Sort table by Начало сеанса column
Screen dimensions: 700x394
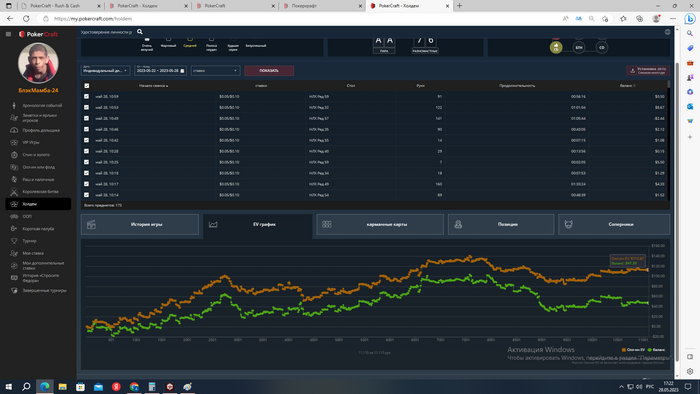point(154,86)
